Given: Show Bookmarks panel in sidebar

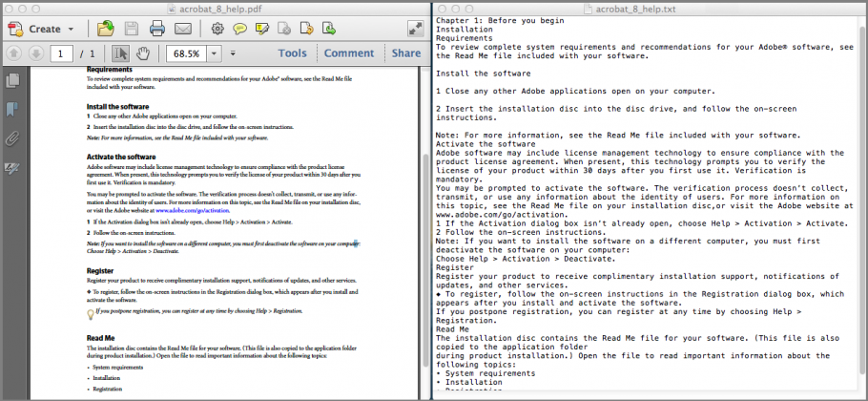Looking at the screenshot, I should [12, 109].
